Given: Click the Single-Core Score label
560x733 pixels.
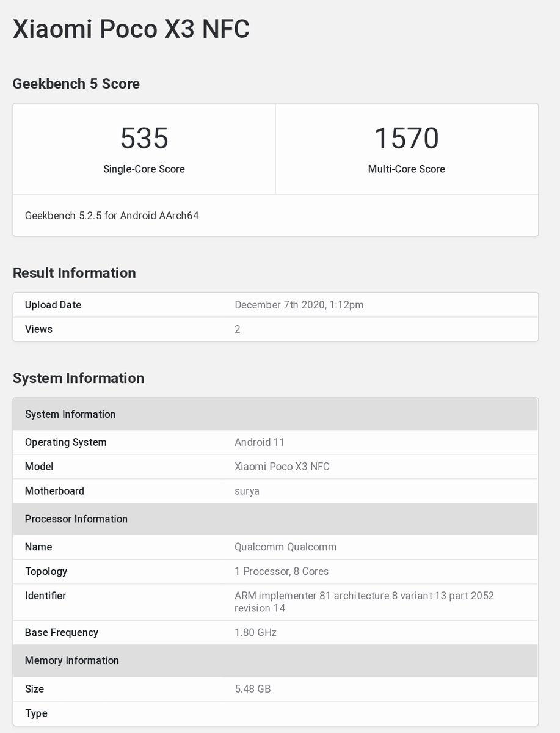Looking at the screenshot, I should [144, 169].
